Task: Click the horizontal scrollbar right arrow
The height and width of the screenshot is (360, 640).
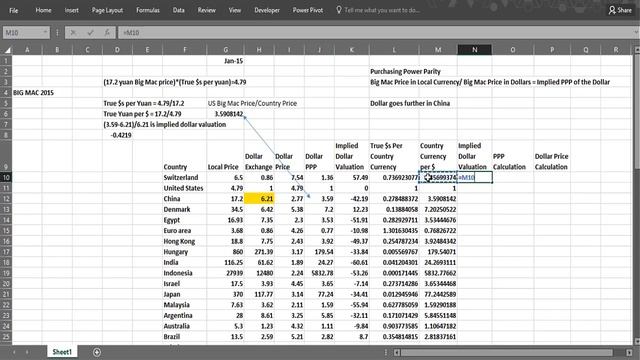Action: point(629,352)
